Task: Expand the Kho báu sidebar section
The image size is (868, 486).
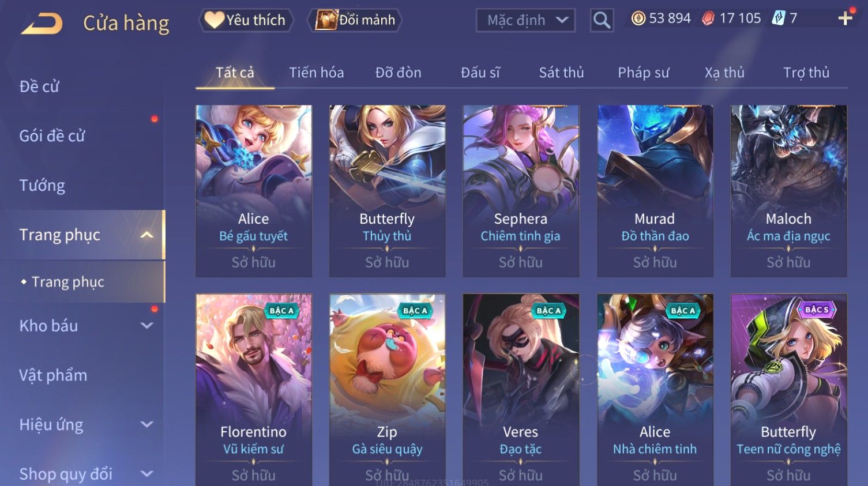Action: [x=147, y=326]
